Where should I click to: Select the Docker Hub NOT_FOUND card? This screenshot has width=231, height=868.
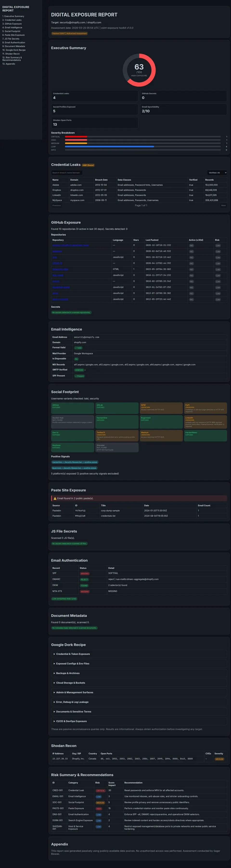(73, 422)
